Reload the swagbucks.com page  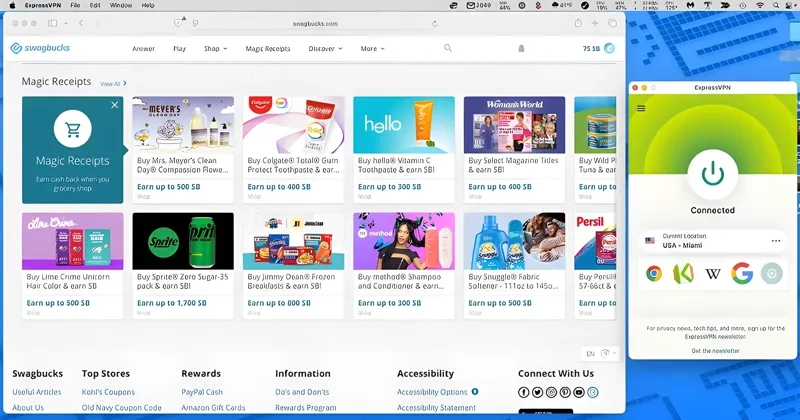click(x=434, y=23)
